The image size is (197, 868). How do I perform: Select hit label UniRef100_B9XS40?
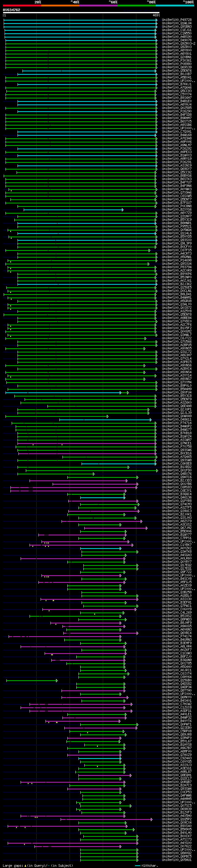coord(177,826)
